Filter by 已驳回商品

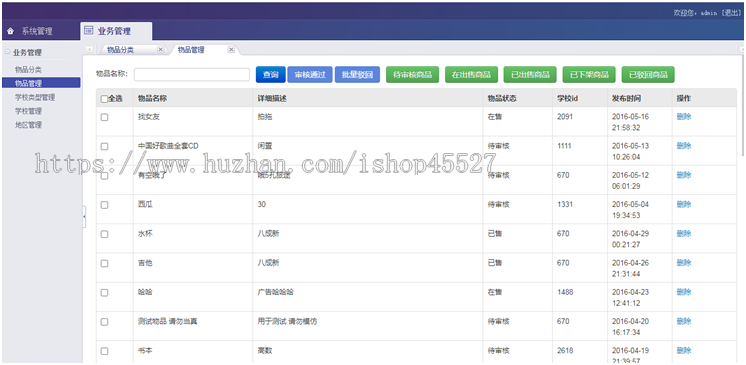coord(648,75)
